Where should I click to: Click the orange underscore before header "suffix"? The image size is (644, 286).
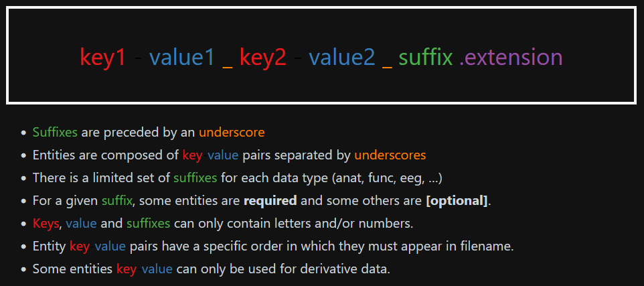[x=387, y=62]
